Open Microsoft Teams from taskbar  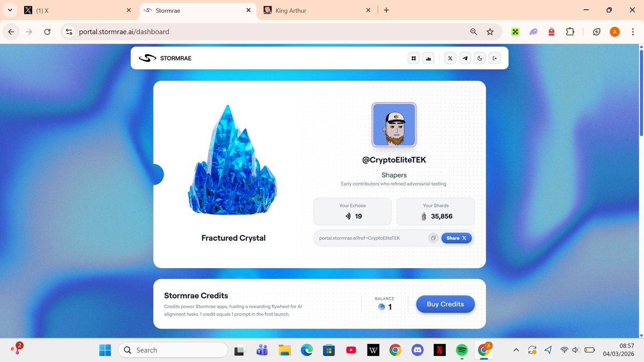262,350
